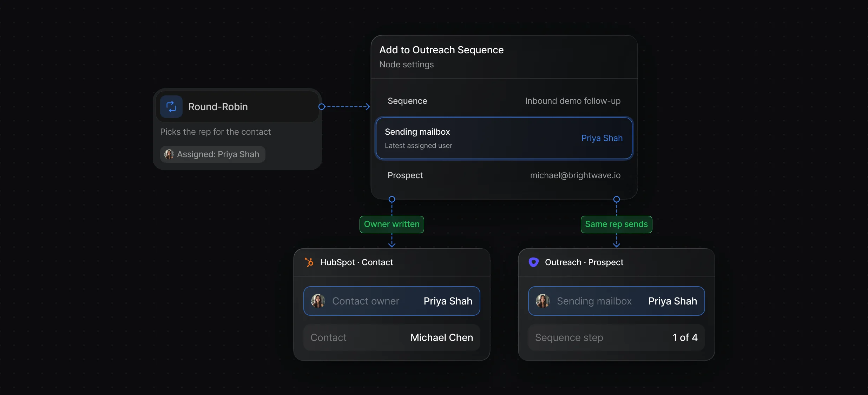This screenshot has height=395, width=868.
Task: Click avatar in Outreach Sending mailbox row
Action: point(543,301)
